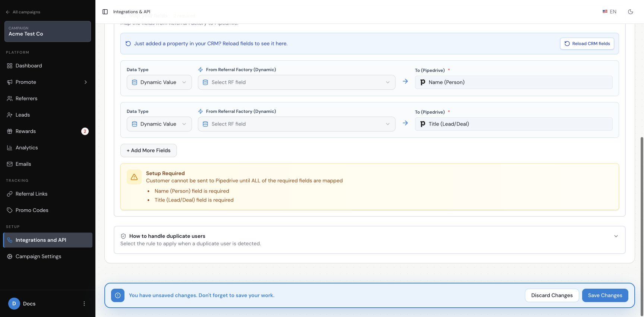The image size is (644, 317).
Task: Click the Docs user avatar
Action: pyautogui.click(x=14, y=304)
